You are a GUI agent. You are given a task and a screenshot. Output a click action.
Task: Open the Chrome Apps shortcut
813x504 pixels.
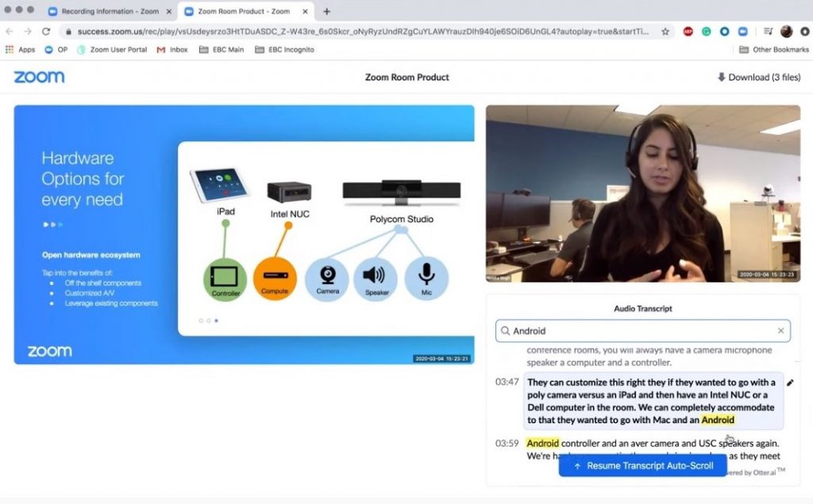(21, 49)
